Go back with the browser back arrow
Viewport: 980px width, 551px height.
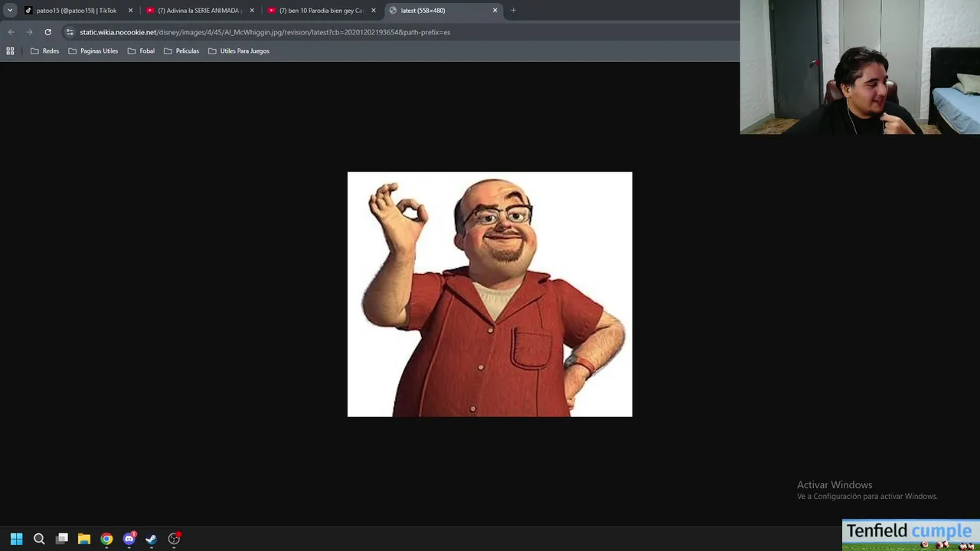click(11, 32)
